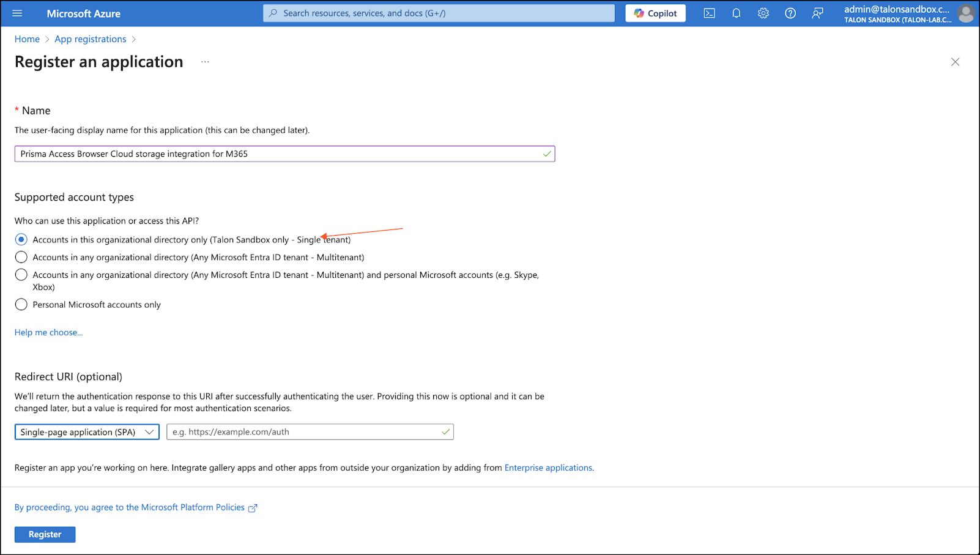The height and width of the screenshot is (555, 980).
Task: Click the feedback icon in header
Action: tap(817, 13)
